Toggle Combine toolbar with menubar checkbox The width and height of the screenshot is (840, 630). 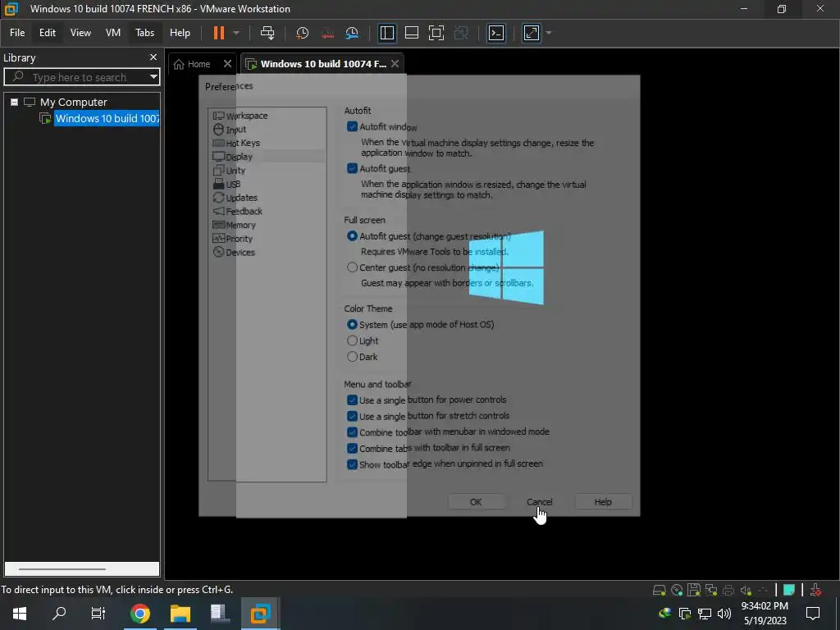352,432
